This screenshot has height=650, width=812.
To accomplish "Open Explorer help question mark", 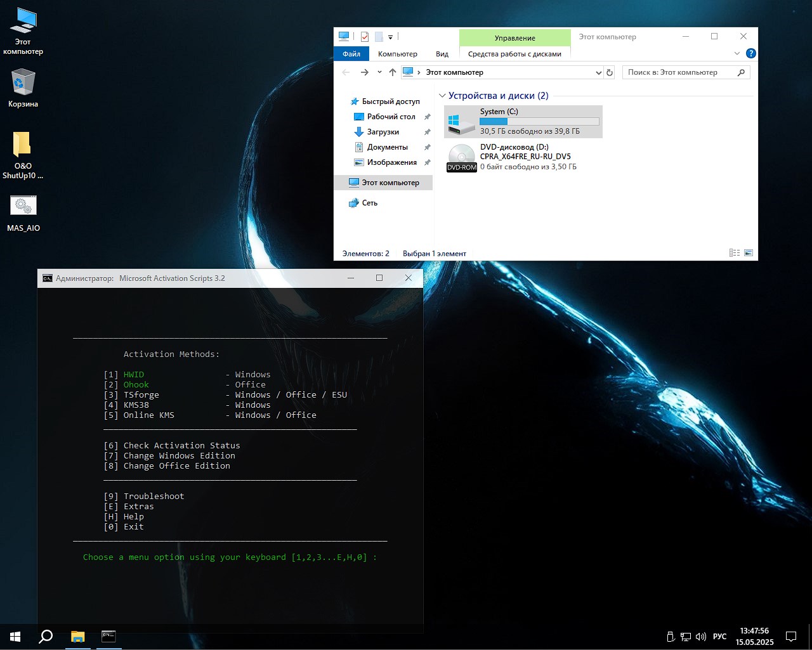I will click(751, 54).
